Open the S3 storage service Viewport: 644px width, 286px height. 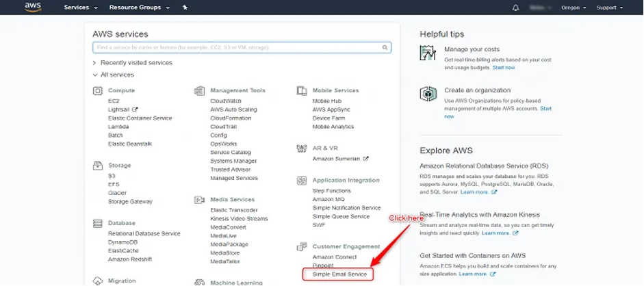[112, 176]
